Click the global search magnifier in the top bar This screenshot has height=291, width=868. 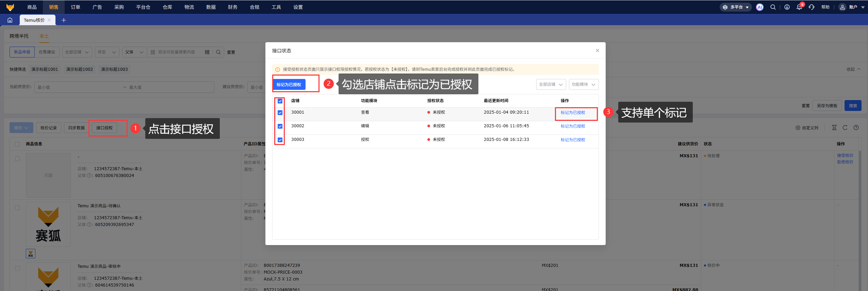[773, 7]
